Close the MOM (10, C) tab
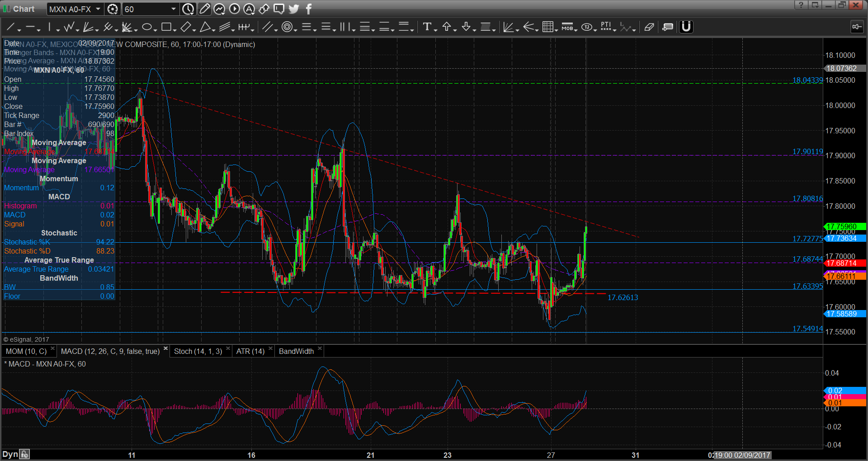The height and width of the screenshot is (461, 868). 52,348
